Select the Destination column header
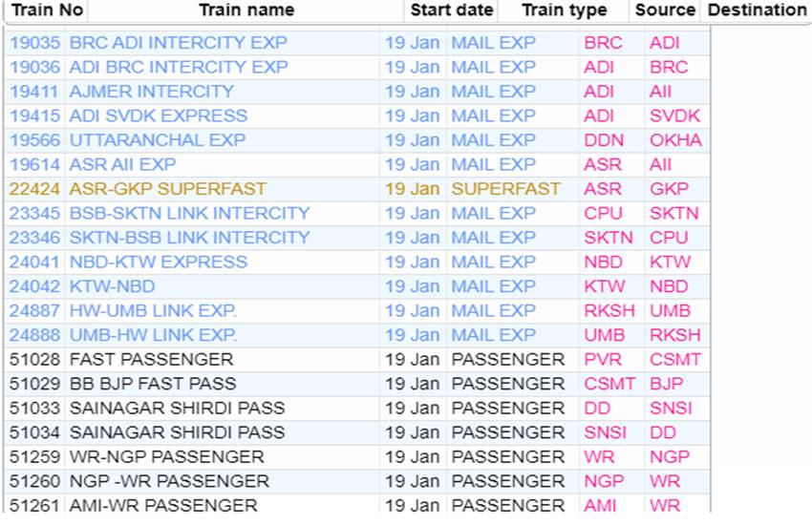Screen dimensions: 812x525 (x=757, y=10)
